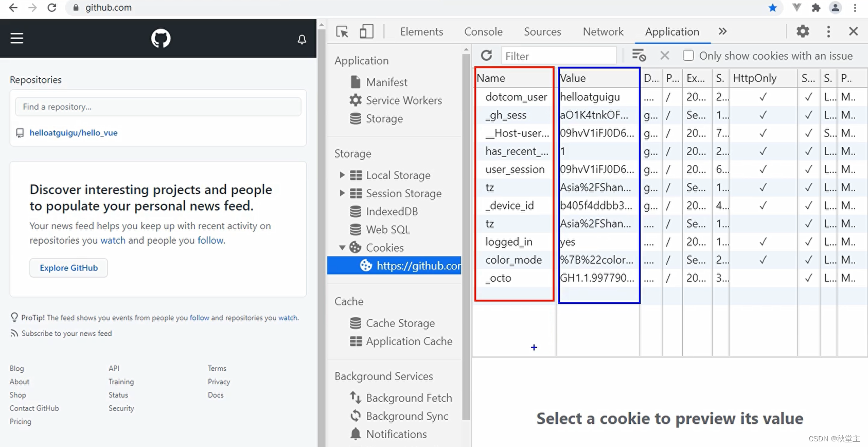Select the _gh_sess cookie row

[670, 115]
